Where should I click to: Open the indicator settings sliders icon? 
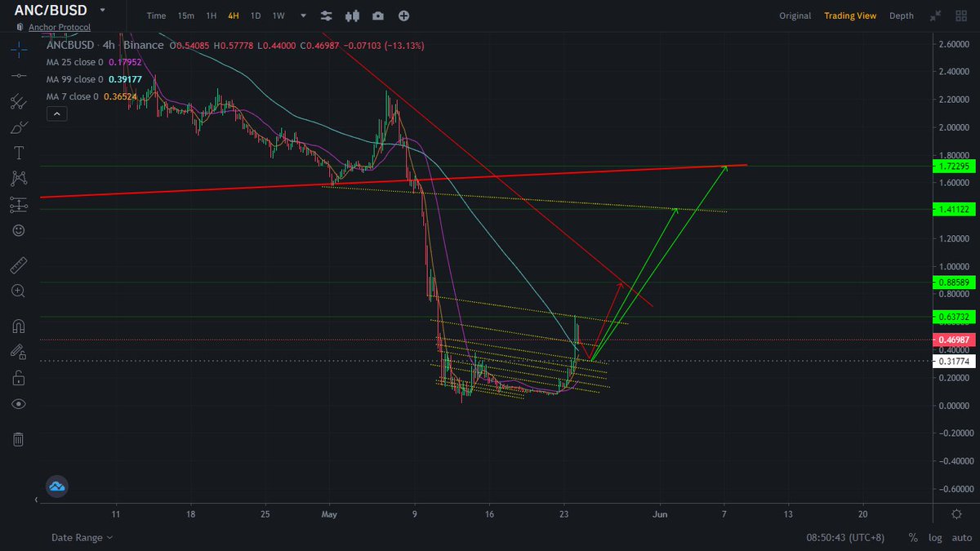pos(327,16)
